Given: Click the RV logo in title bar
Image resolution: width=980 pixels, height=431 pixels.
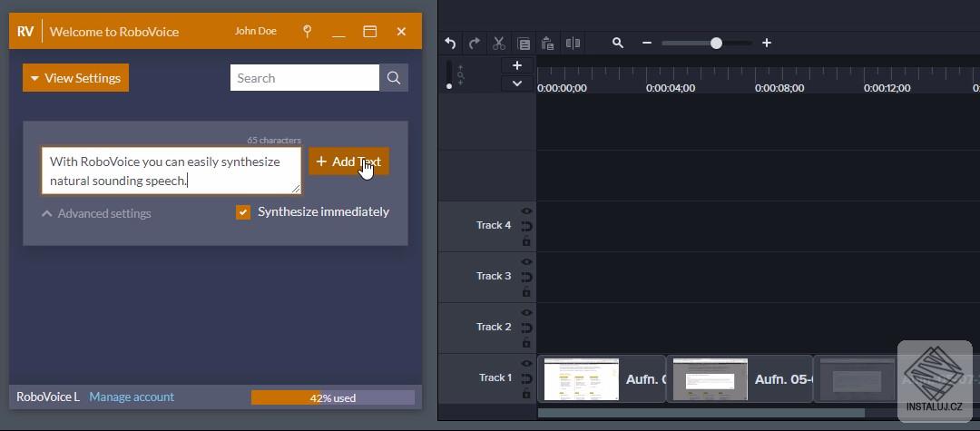Looking at the screenshot, I should click(25, 31).
